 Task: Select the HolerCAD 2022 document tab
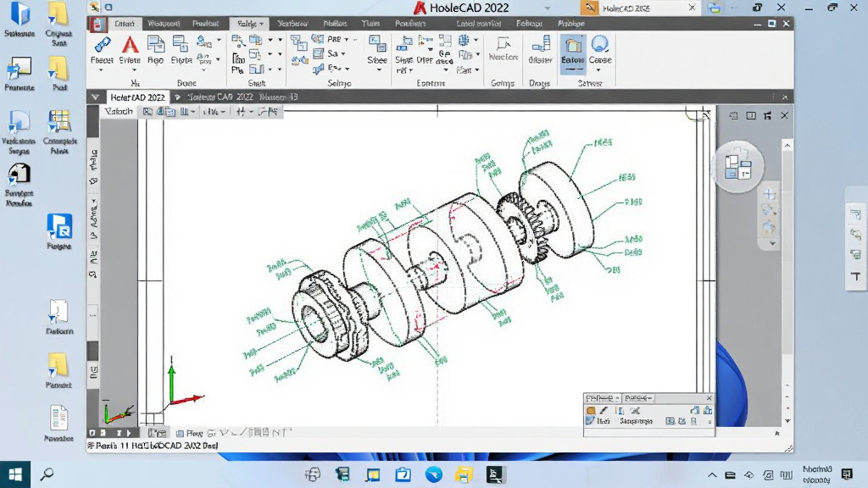point(137,97)
